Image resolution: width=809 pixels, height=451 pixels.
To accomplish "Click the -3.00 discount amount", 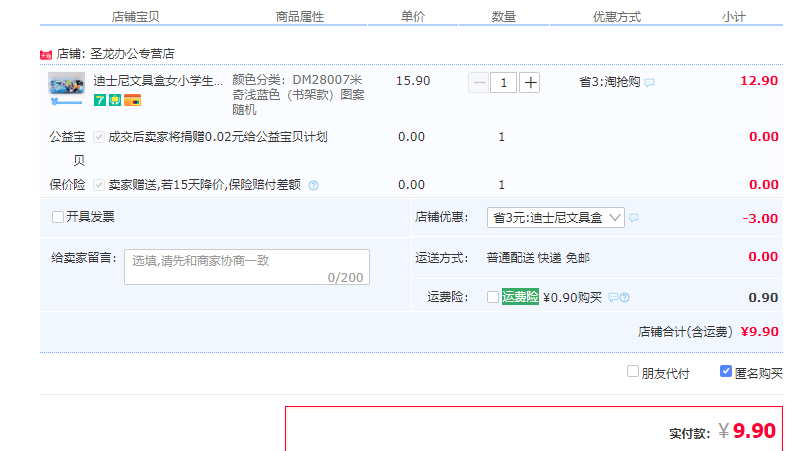I will [761, 218].
